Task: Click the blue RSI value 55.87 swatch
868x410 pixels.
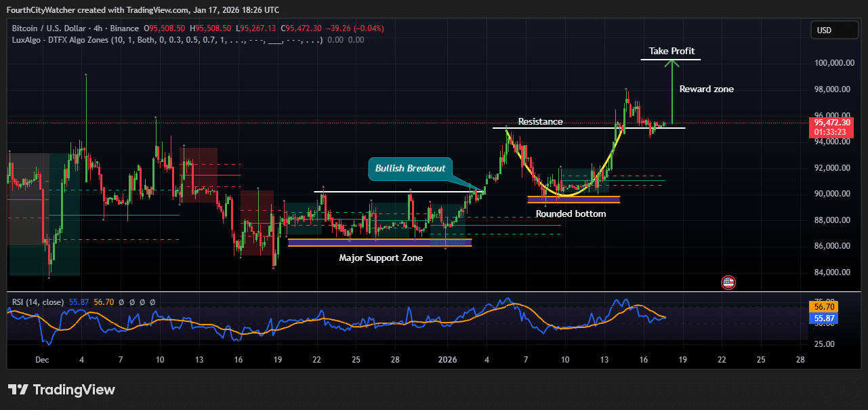Action: (824, 318)
